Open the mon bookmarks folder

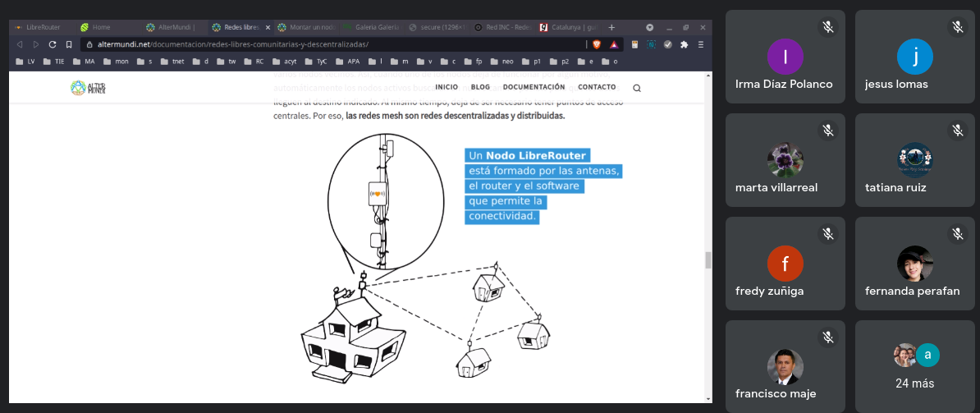point(117,62)
